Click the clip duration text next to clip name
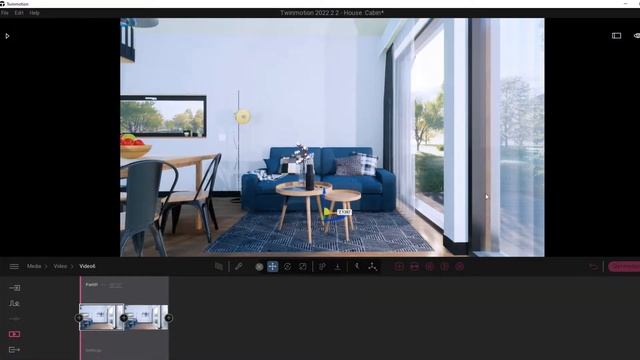 116,285
